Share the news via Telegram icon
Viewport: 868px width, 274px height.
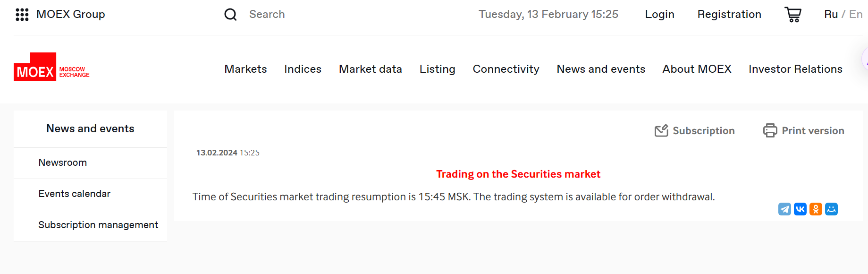point(784,209)
